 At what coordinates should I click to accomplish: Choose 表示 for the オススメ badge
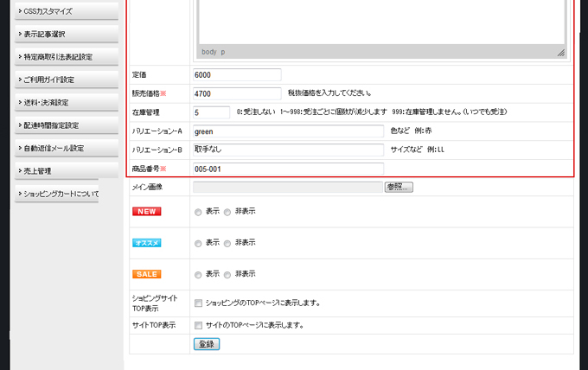[199, 243]
